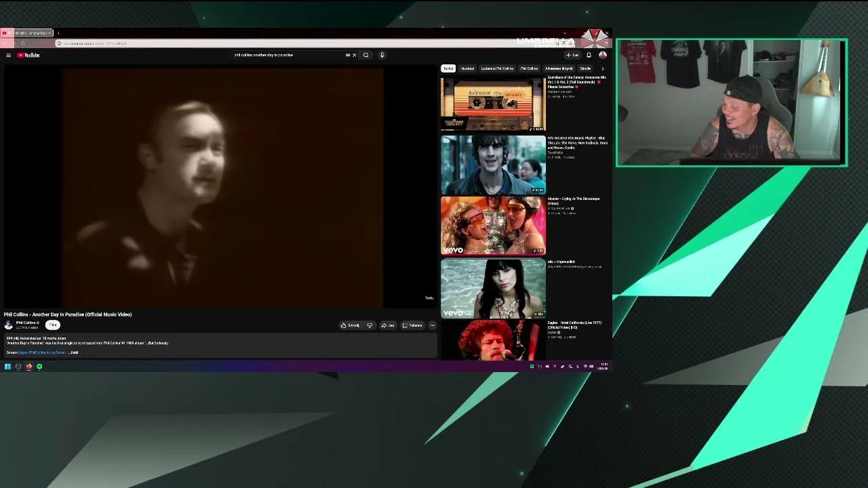
Task: Click the video title 'Another Day In Paradise'
Action: 68,314
